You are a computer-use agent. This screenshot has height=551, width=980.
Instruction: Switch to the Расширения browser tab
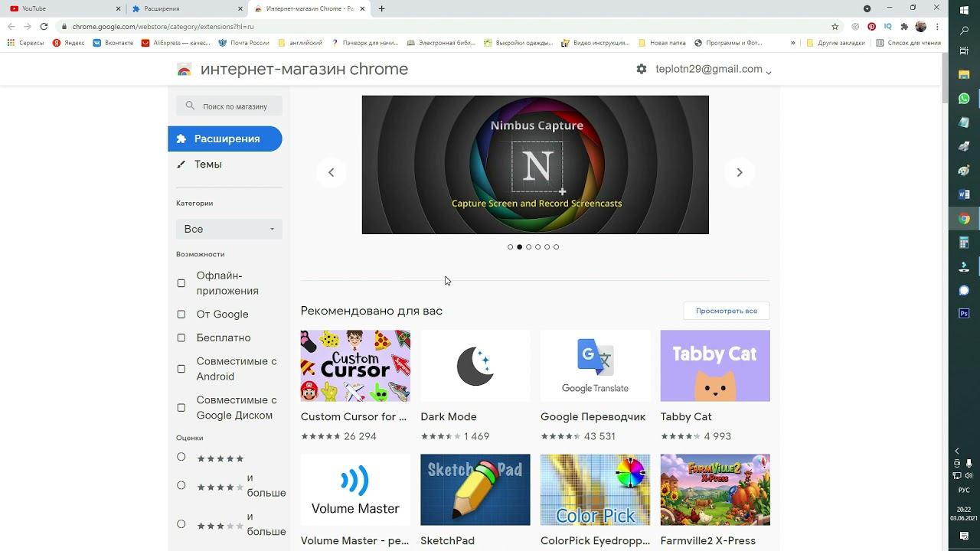click(187, 8)
